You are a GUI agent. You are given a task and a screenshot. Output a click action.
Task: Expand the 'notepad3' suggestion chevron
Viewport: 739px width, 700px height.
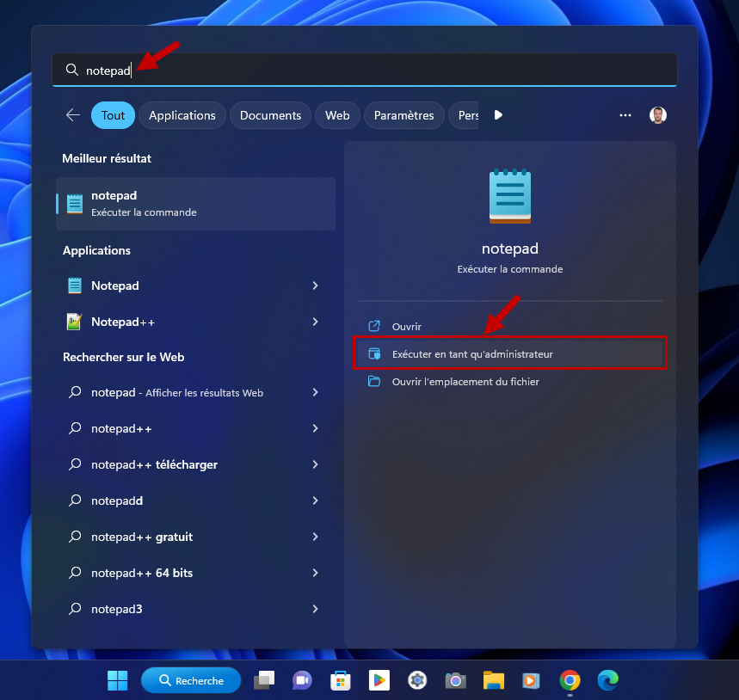click(315, 609)
